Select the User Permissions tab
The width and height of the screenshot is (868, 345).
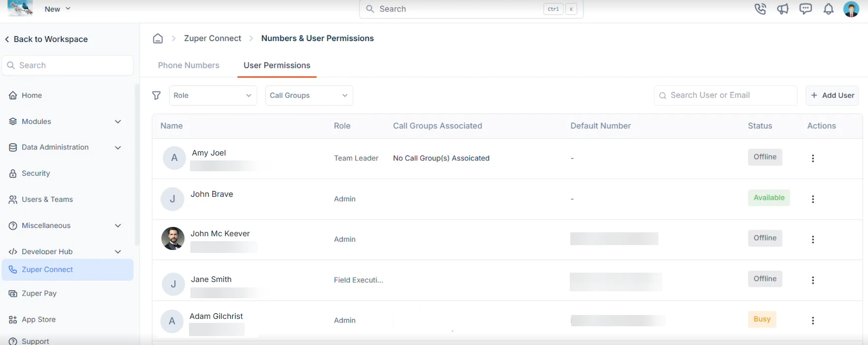click(277, 65)
